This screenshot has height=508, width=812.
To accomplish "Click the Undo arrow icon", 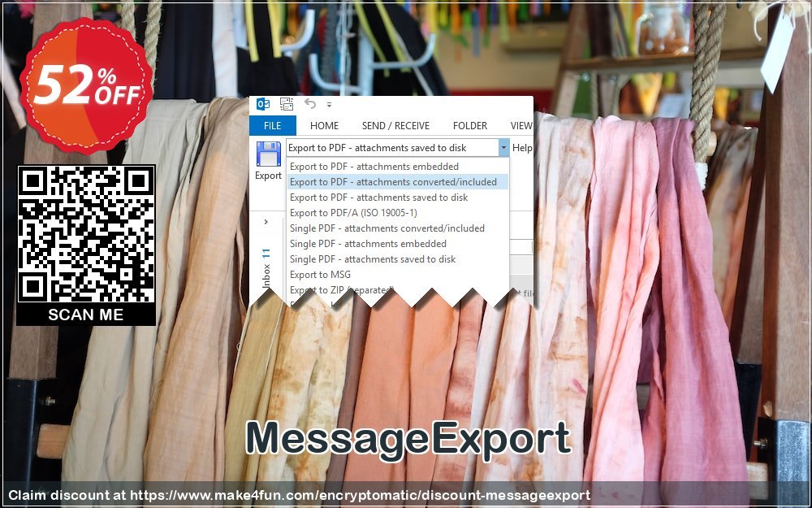I will click(x=309, y=104).
